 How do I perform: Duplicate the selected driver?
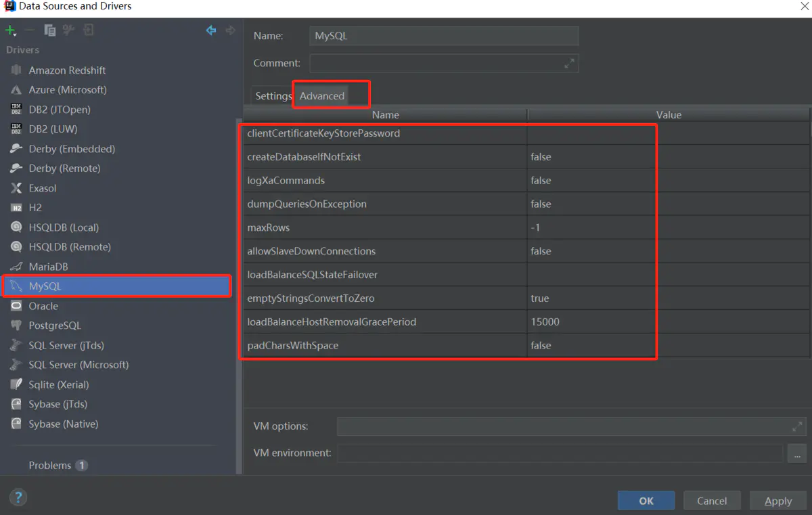[x=49, y=30]
